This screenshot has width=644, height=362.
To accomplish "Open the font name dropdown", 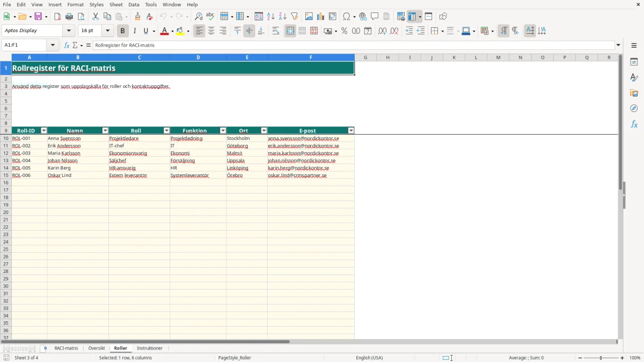I will (69, 31).
